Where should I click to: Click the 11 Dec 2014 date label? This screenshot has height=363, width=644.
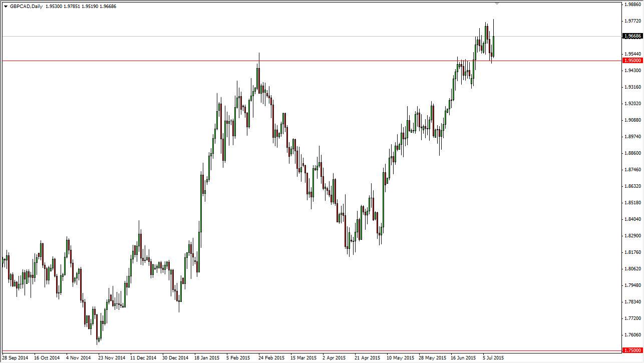tap(143, 358)
